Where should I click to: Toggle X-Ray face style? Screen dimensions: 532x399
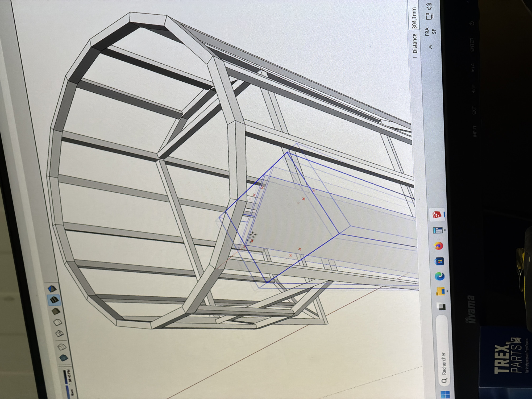[64, 357]
